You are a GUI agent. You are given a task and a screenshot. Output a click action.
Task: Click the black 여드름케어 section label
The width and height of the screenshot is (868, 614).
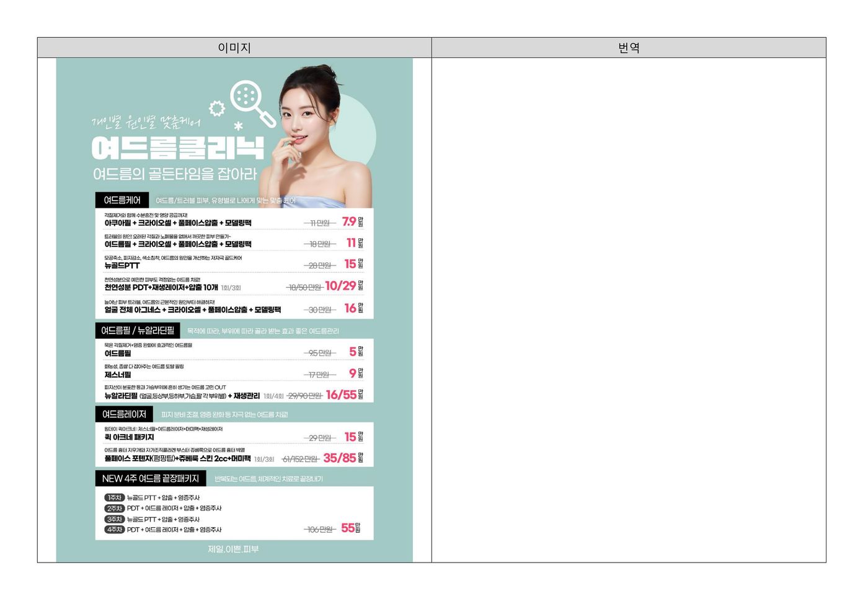[122, 200]
